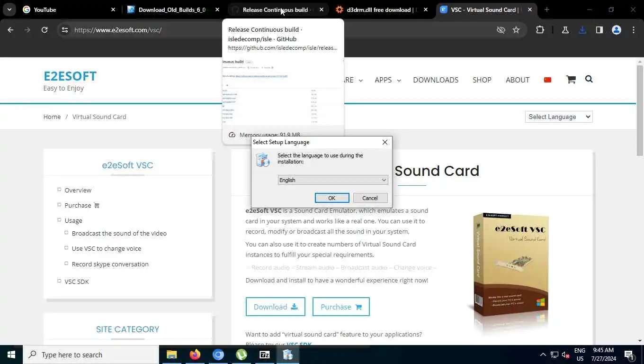This screenshot has width=644, height=364.
Task: Click the Windows taskbar search box
Action: tap(91, 355)
